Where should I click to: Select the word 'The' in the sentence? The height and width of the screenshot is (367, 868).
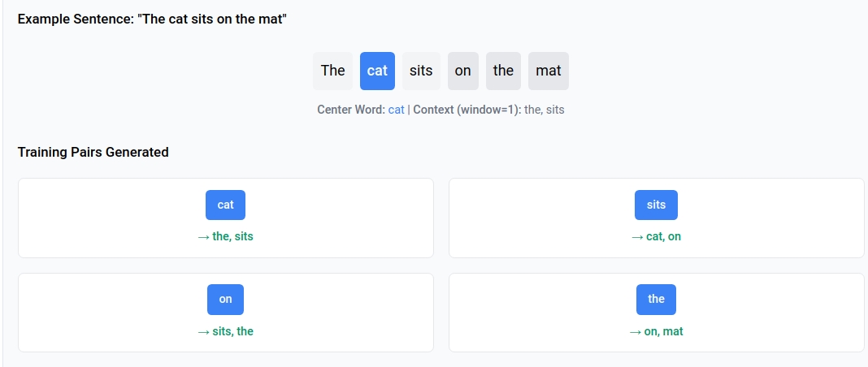pos(332,71)
